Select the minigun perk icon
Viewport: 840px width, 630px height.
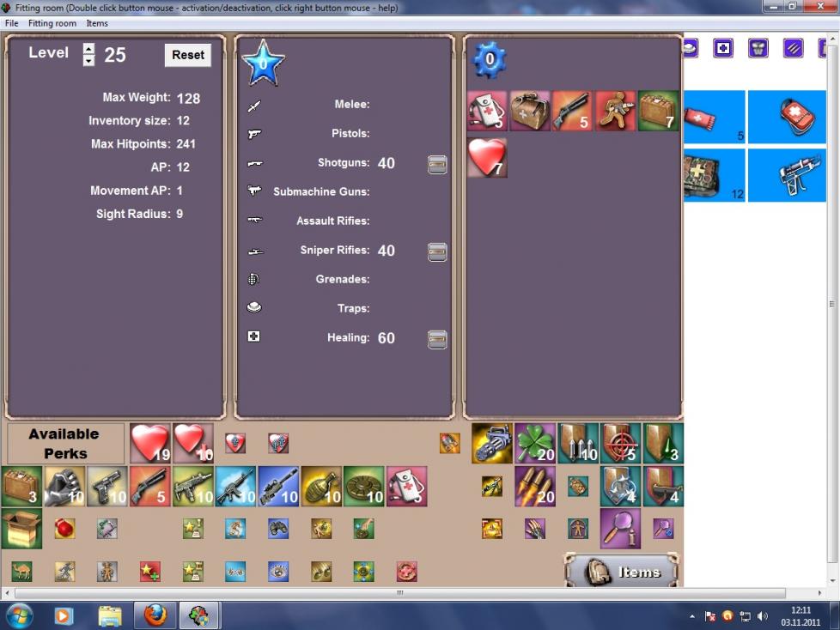click(492, 444)
